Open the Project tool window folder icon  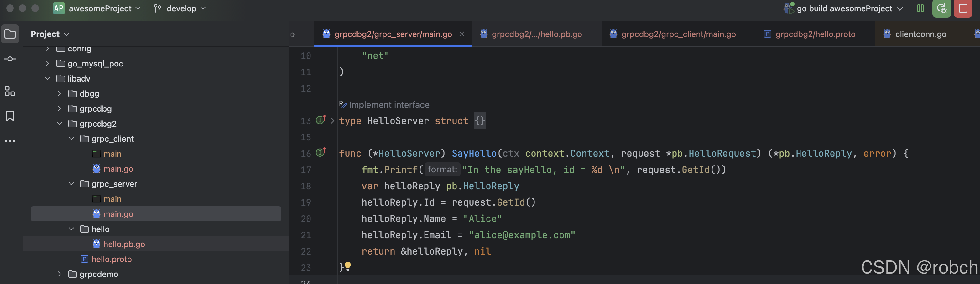coord(10,34)
